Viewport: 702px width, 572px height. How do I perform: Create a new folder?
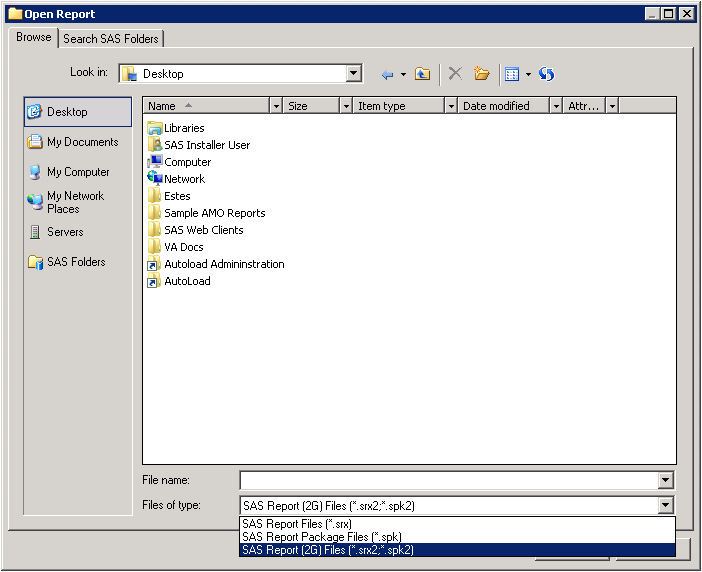pos(482,74)
